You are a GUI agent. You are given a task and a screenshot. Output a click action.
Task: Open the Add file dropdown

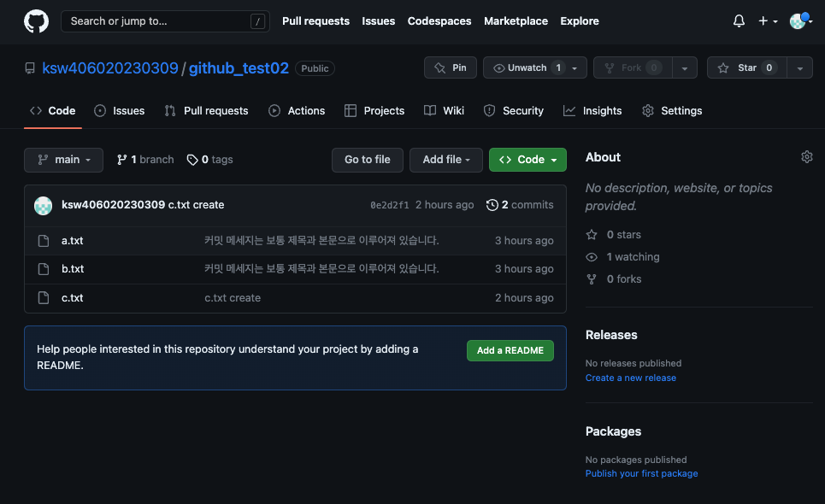446,160
